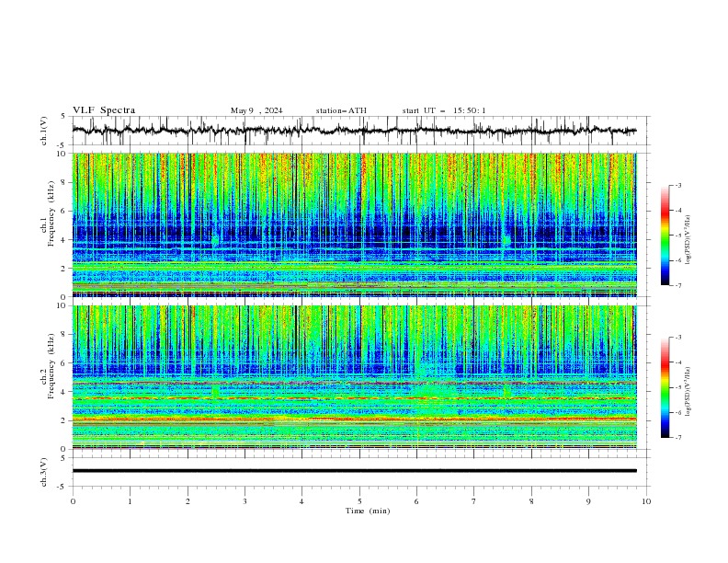Click the ch.2 spectrogram plot area
The image size is (728, 563).
(354, 377)
